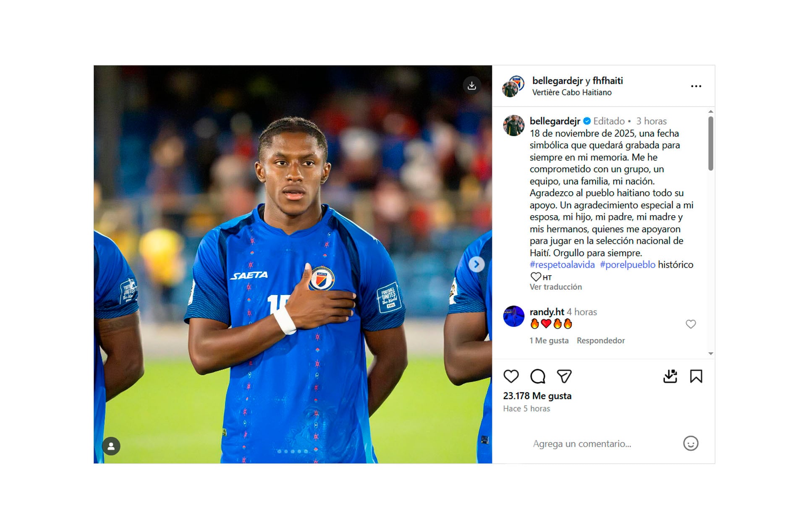Open fhfhaiti profile in header
This screenshot has height=532, width=806.
607,81
